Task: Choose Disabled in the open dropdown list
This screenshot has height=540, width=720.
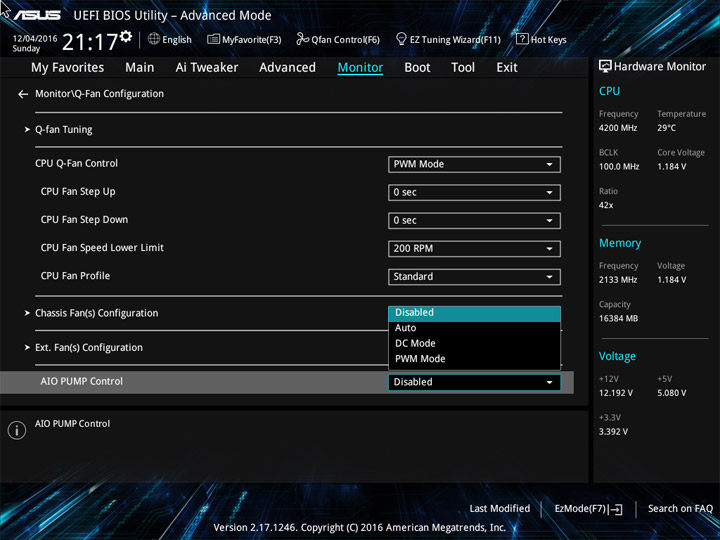Action: click(x=474, y=313)
